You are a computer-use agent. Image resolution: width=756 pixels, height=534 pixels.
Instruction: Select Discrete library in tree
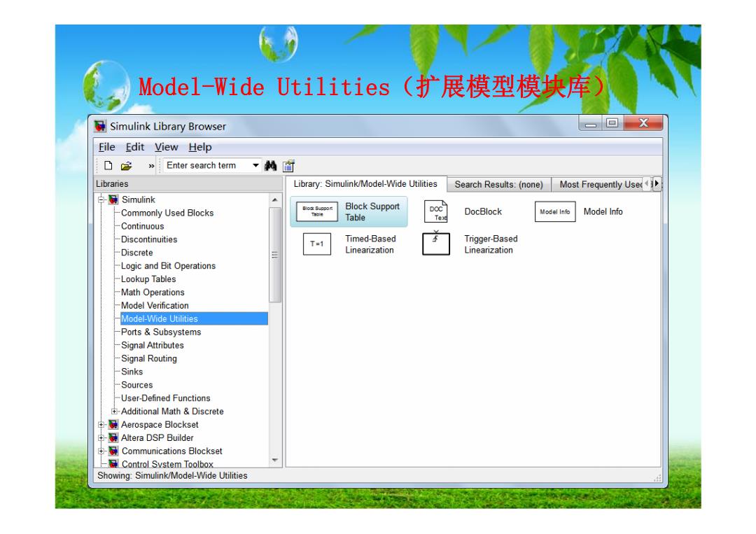137,253
